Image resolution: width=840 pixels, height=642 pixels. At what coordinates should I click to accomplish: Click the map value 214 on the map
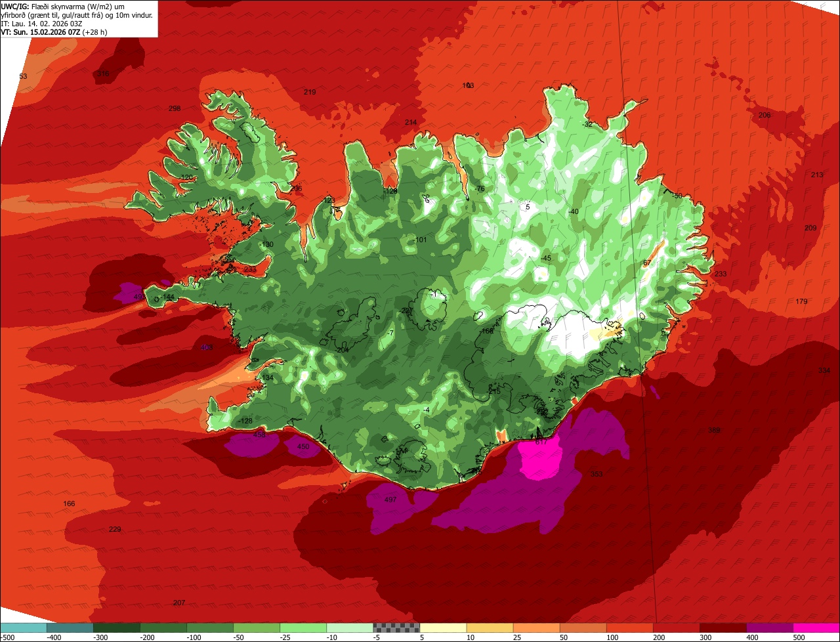click(x=411, y=122)
